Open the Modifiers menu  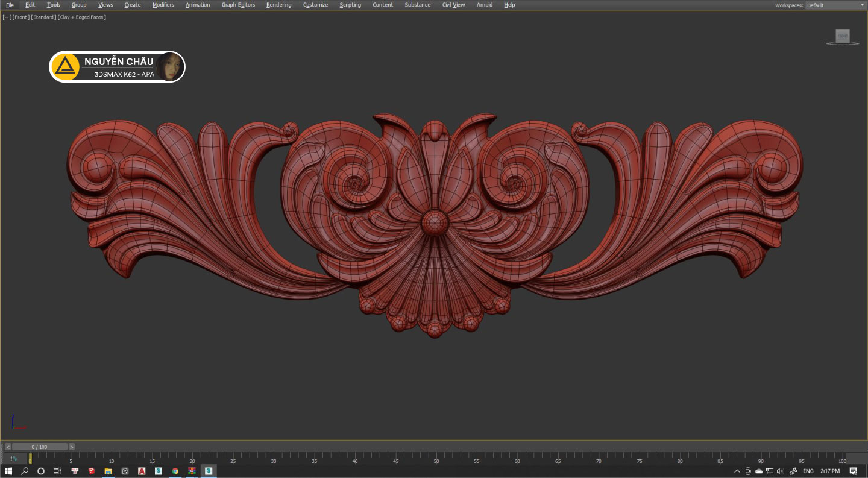(163, 5)
